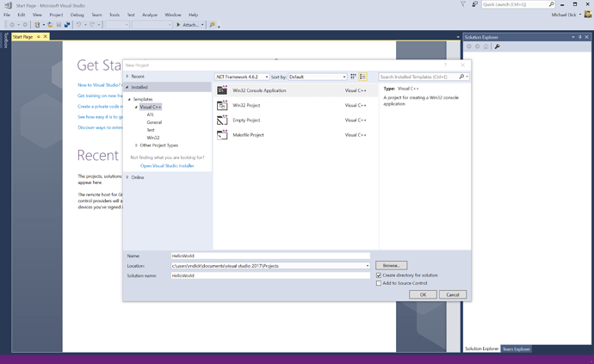
Task: Click the project Name input field
Action: [270, 256]
